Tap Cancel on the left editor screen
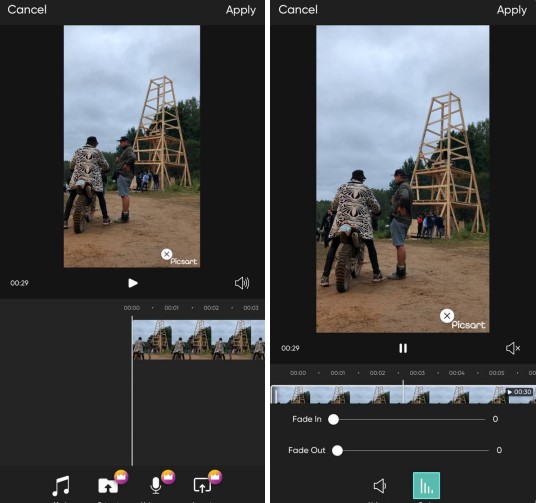 pos(27,10)
